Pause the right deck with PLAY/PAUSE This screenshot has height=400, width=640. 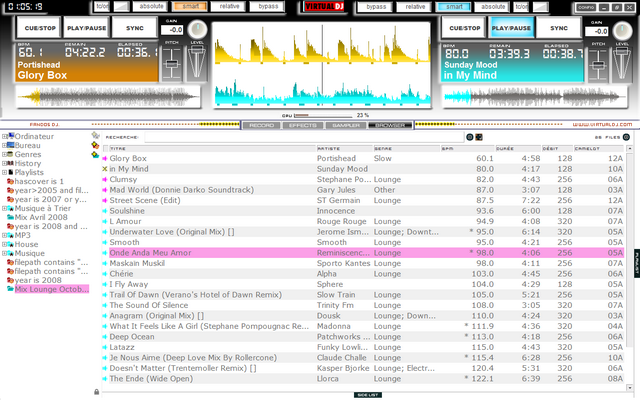point(511,28)
